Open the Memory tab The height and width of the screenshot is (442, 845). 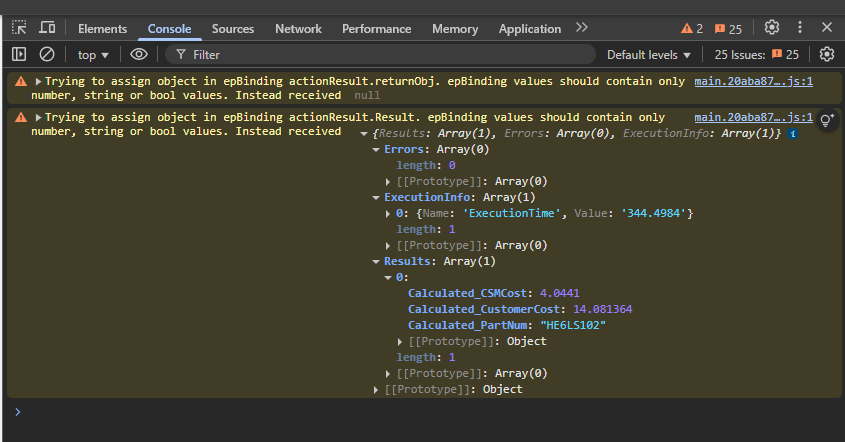tap(455, 29)
